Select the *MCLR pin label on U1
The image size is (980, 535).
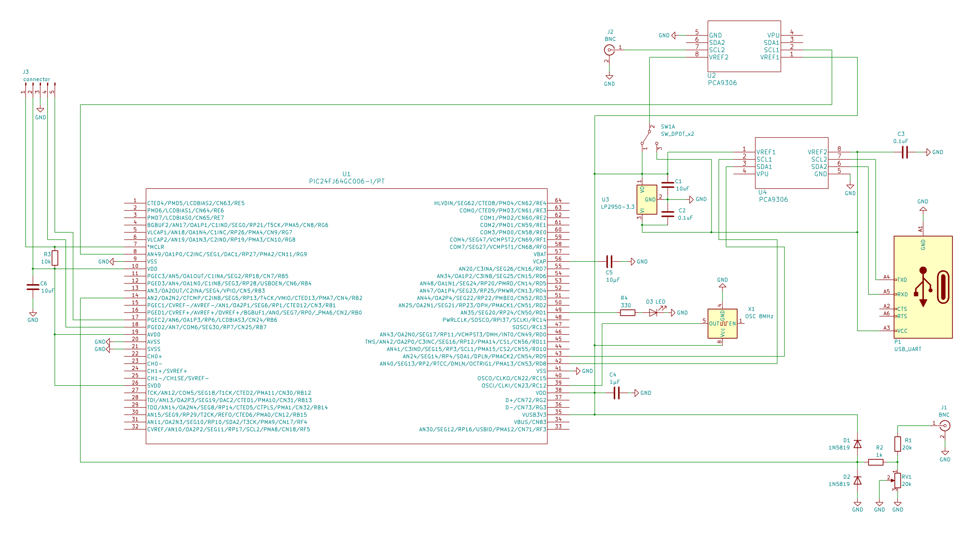pyautogui.click(x=156, y=247)
